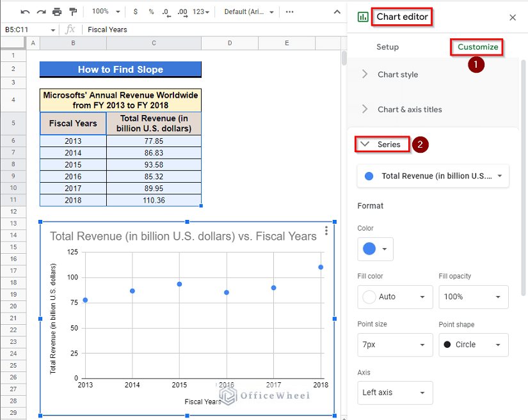Open the chart's three-dot options menu

click(x=326, y=231)
